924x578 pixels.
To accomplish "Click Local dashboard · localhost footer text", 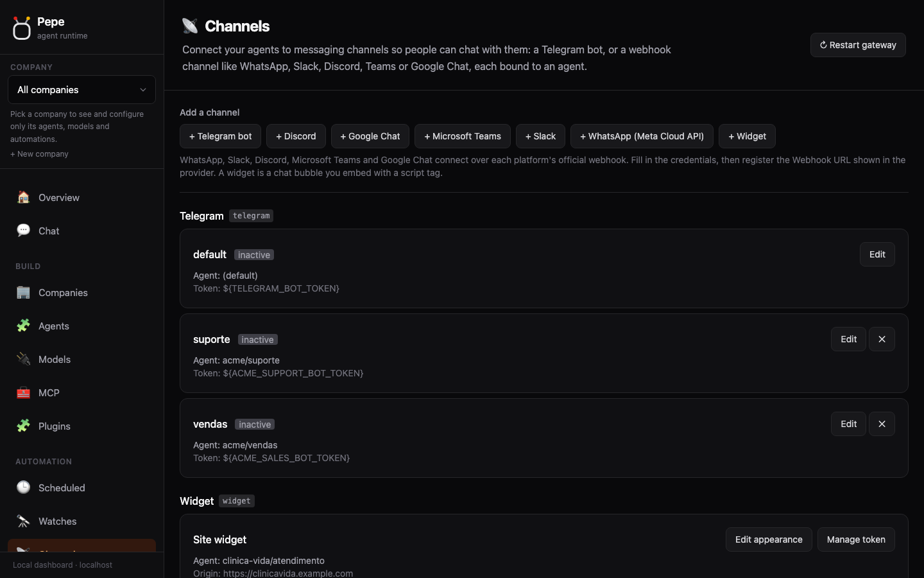I will [x=62, y=565].
